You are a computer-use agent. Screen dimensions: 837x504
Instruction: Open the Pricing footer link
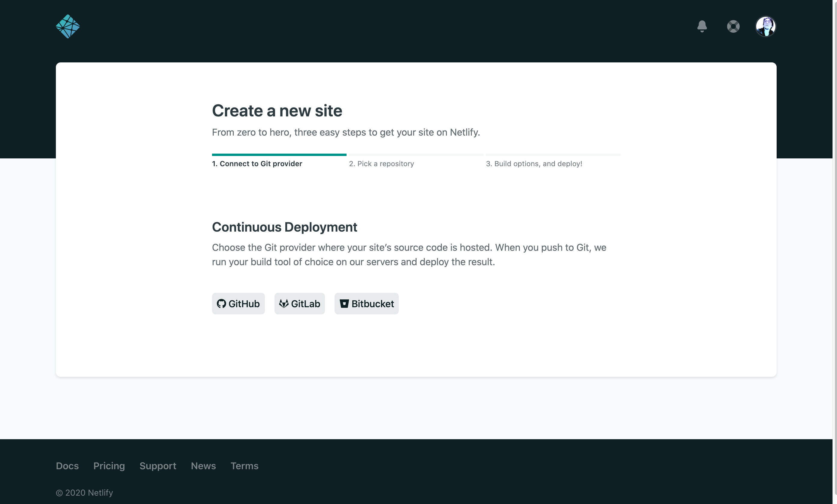click(109, 466)
